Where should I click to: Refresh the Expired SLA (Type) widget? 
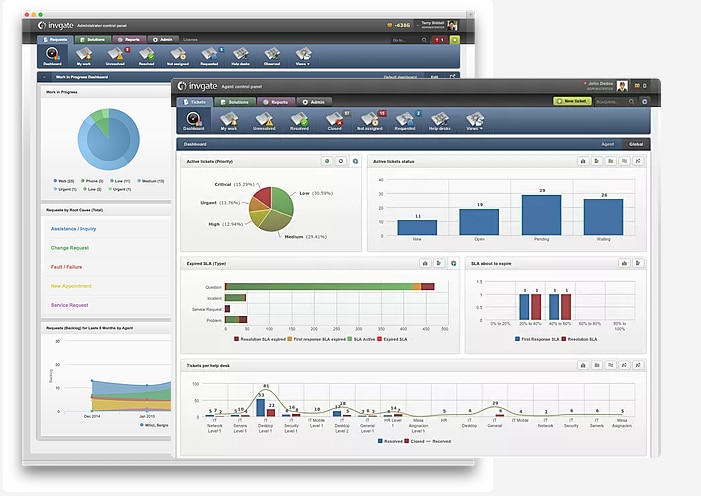pyautogui.click(x=453, y=263)
